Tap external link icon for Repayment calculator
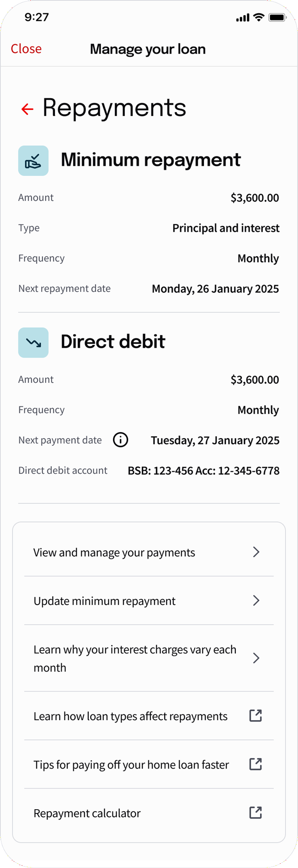This screenshot has height=868, width=298. [x=256, y=813]
